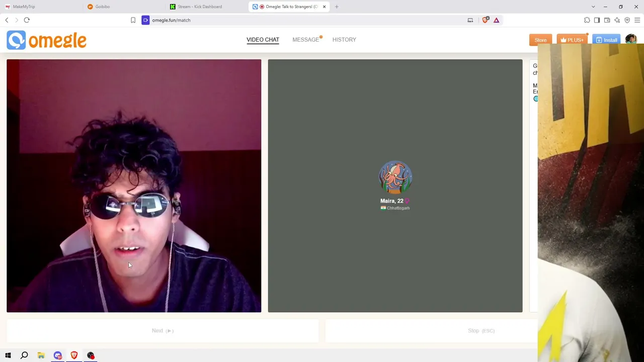The image size is (644, 362).
Task: Open Windows taskbar search
Action: (x=24, y=355)
